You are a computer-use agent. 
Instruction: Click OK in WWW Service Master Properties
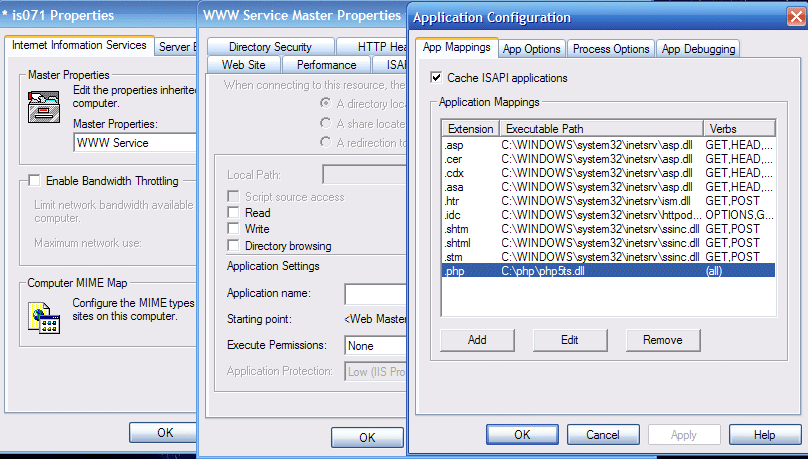pyautogui.click(x=367, y=437)
